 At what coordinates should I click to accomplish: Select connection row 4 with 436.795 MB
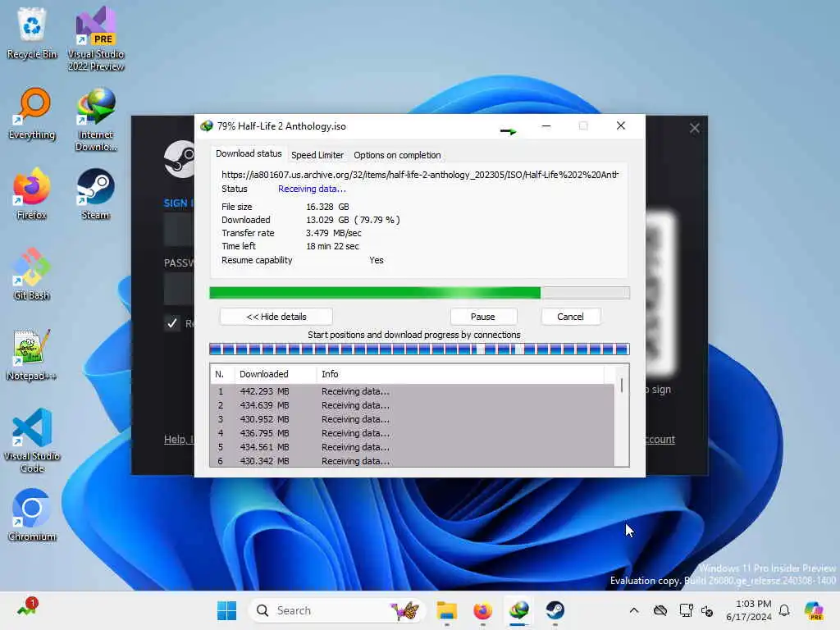click(x=412, y=433)
